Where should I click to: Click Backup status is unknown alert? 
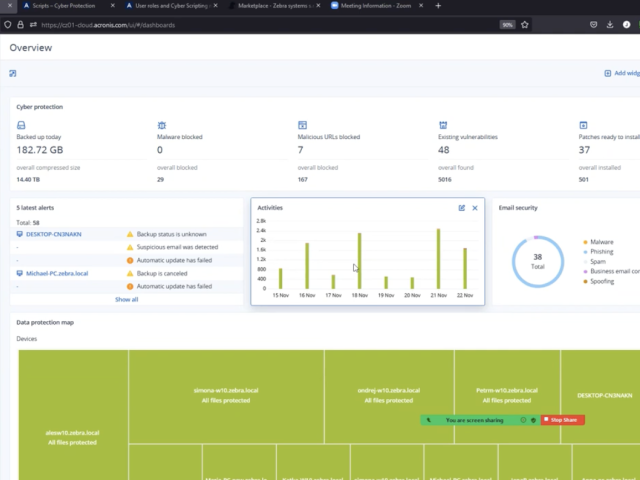coord(171,234)
